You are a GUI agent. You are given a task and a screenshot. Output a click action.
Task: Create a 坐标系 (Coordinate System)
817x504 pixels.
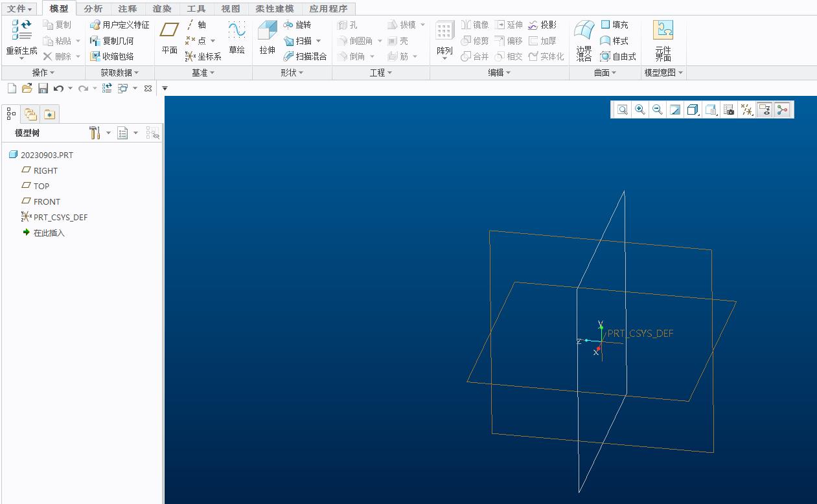point(203,56)
